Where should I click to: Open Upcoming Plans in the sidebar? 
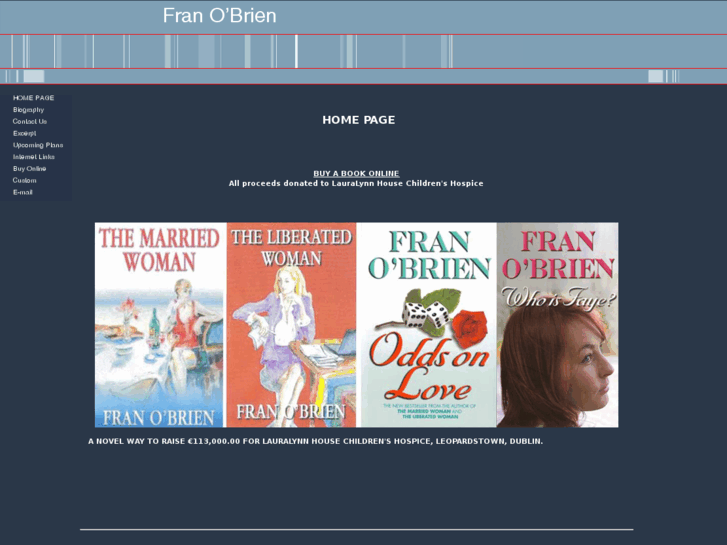(x=38, y=145)
